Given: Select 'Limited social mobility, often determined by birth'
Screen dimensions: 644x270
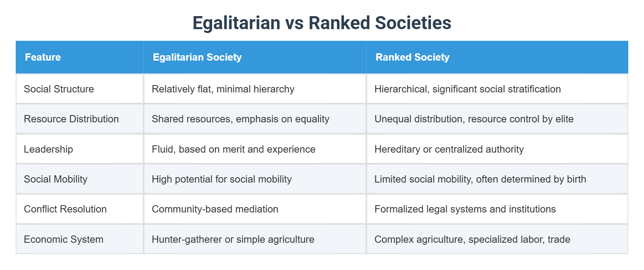Looking at the screenshot, I should click(x=480, y=179).
